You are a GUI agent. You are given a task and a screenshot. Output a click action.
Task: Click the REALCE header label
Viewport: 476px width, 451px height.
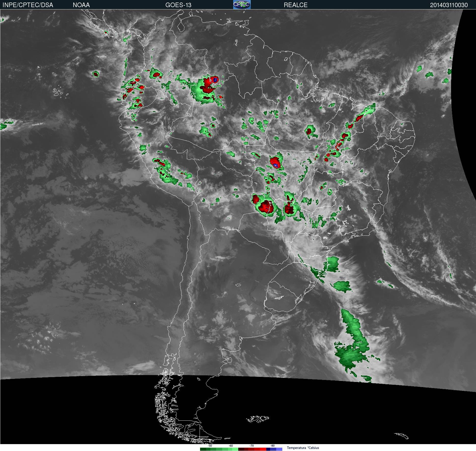pyautogui.click(x=296, y=5)
